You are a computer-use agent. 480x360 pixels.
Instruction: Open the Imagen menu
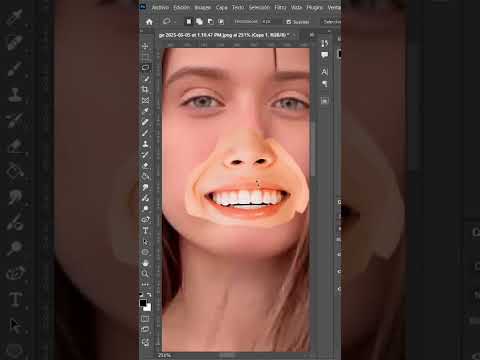click(x=203, y=7)
